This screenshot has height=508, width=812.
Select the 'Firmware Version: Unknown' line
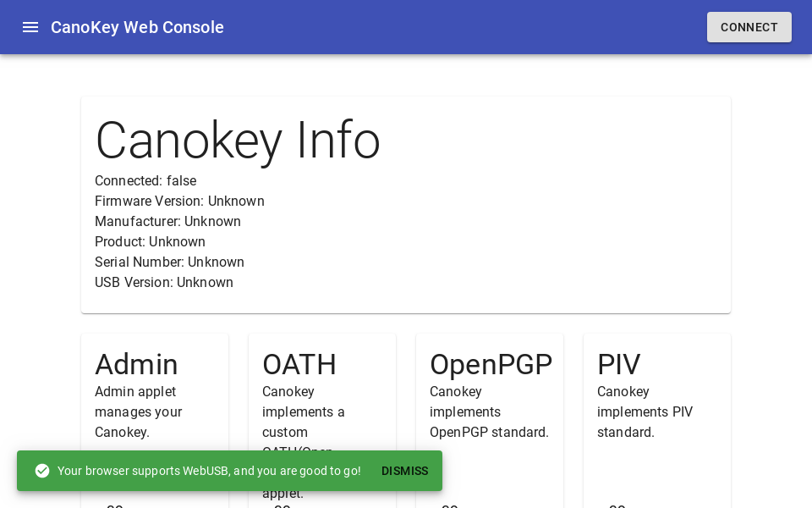(x=179, y=202)
